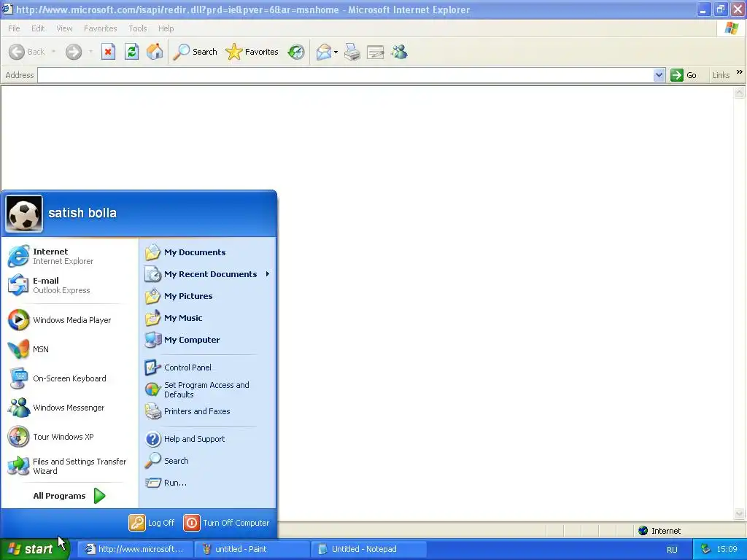The image size is (747, 560).
Task: Click the Refresh icon in IE toolbar
Action: (131, 52)
